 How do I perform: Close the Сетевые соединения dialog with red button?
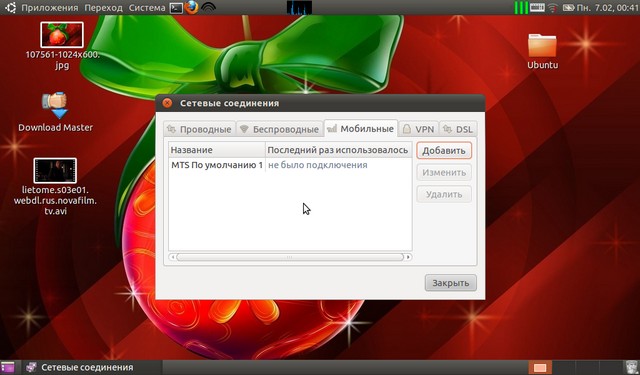click(167, 103)
